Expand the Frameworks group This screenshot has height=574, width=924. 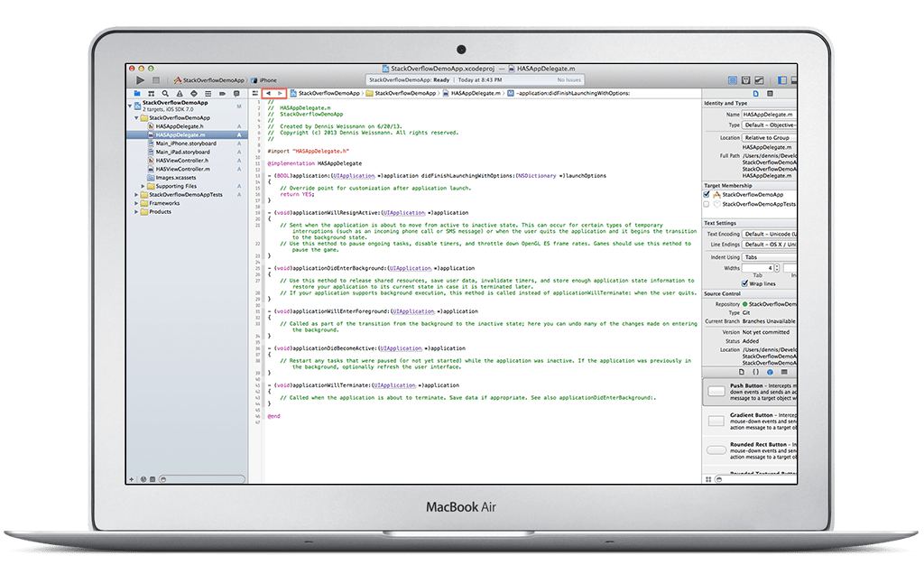137,203
